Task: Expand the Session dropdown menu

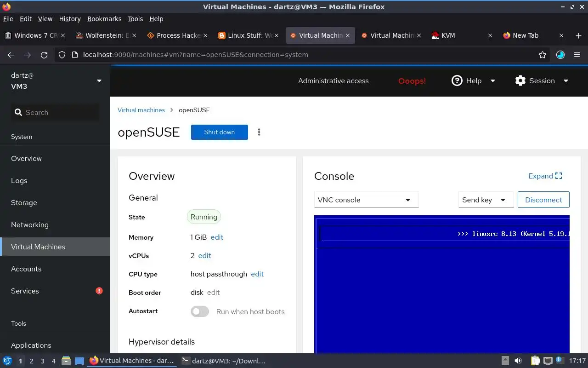Action: pyautogui.click(x=566, y=81)
